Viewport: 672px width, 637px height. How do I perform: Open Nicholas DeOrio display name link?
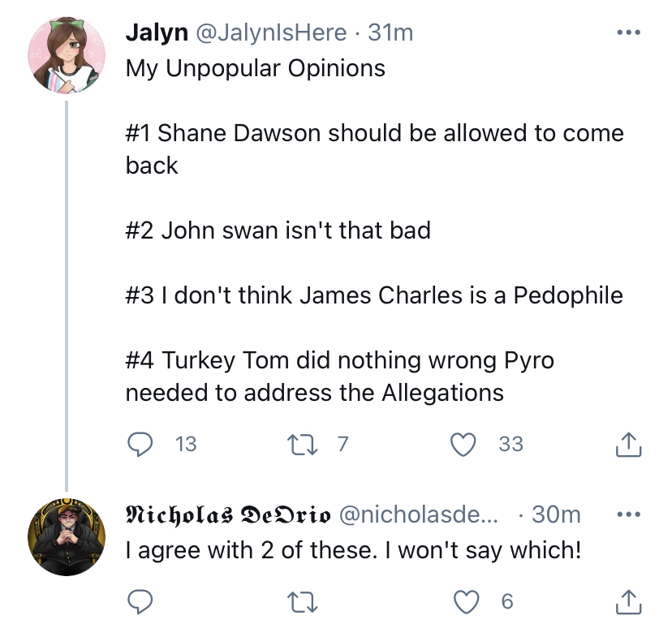228,514
